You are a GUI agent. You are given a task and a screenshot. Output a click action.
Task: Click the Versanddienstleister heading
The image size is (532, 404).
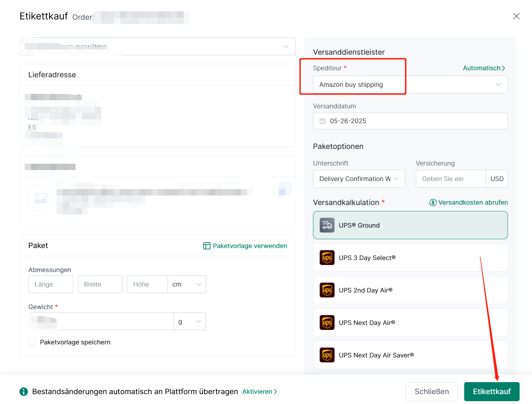pos(349,52)
